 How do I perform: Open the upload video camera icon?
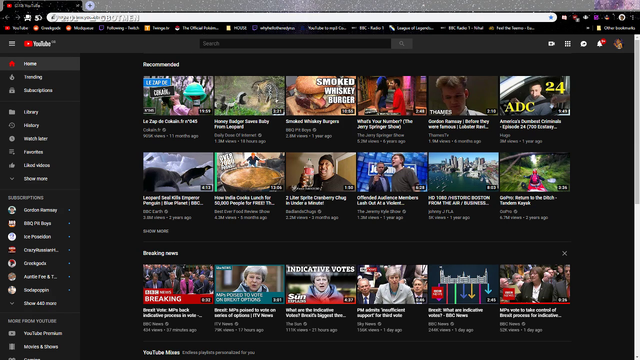551,44
